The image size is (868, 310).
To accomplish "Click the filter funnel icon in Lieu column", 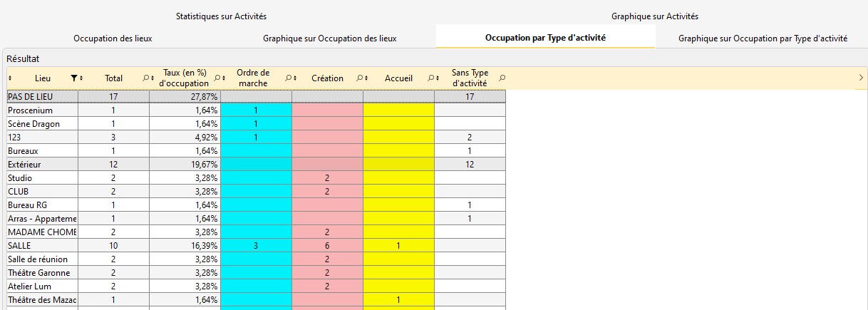I will pyautogui.click(x=73, y=78).
